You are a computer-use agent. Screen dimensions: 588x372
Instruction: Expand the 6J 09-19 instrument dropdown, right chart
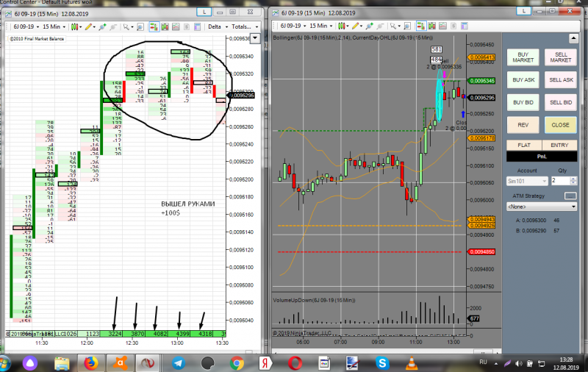(293, 26)
